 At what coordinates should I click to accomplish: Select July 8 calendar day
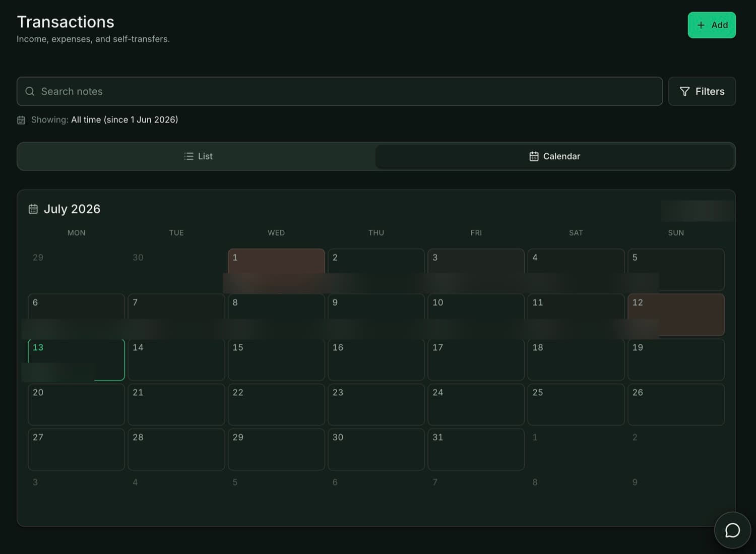[276, 315]
